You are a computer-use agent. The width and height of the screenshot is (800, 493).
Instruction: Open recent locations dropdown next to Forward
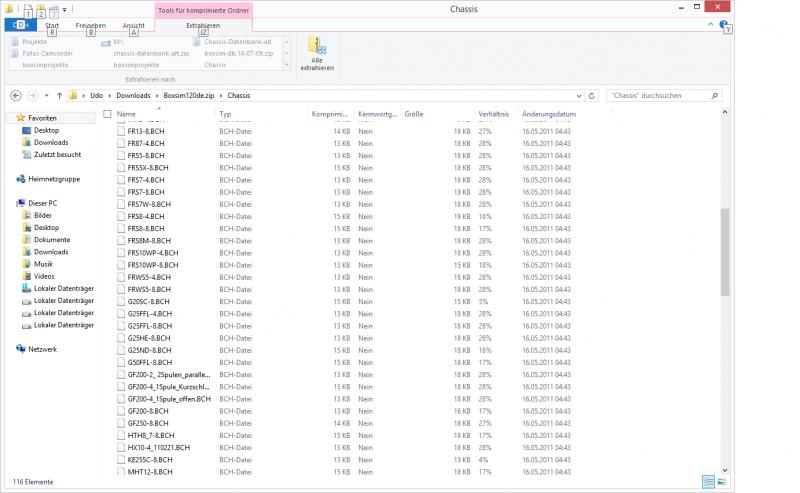click(x=46, y=95)
